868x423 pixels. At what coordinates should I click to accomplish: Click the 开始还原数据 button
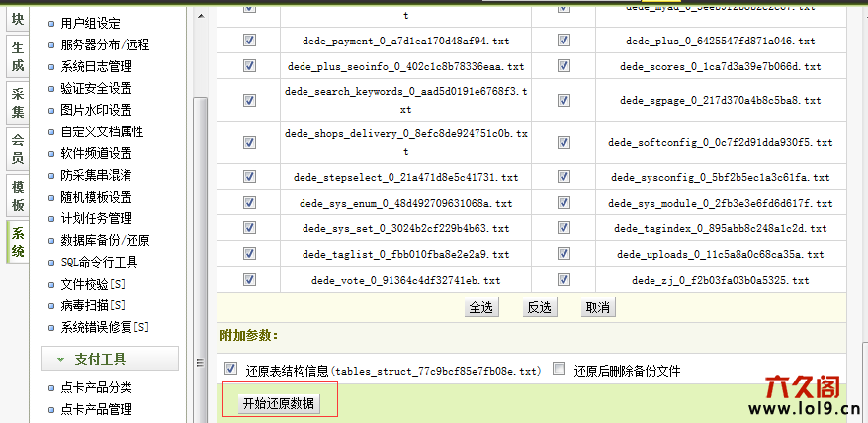pos(279,403)
